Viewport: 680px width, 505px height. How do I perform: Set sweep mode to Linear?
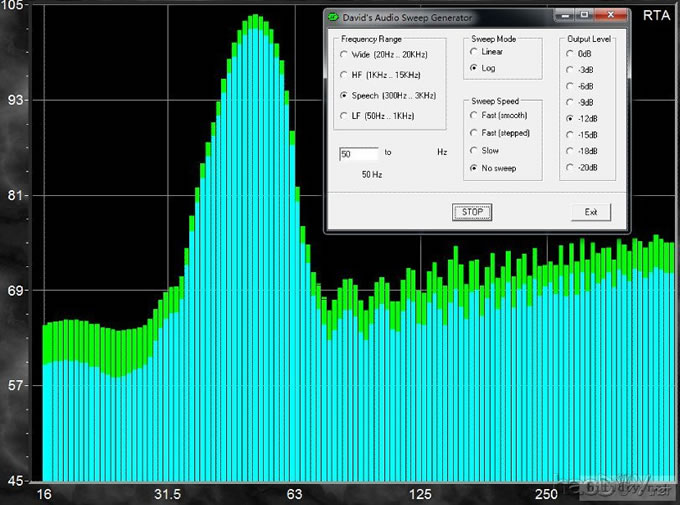point(474,52)
